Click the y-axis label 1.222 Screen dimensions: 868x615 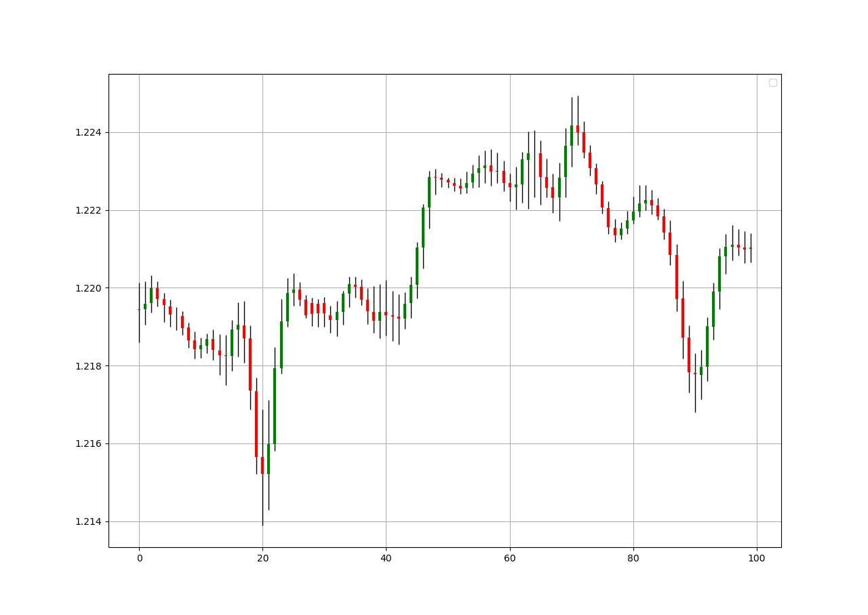89,210
